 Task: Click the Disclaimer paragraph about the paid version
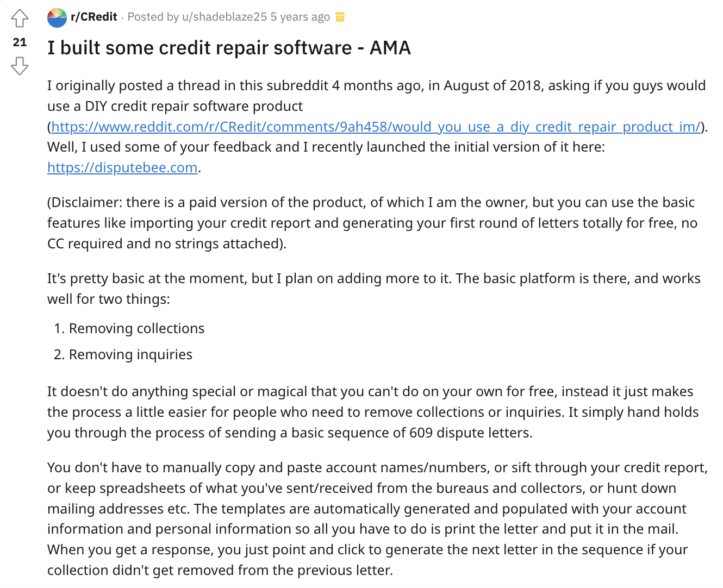point(372,223)
